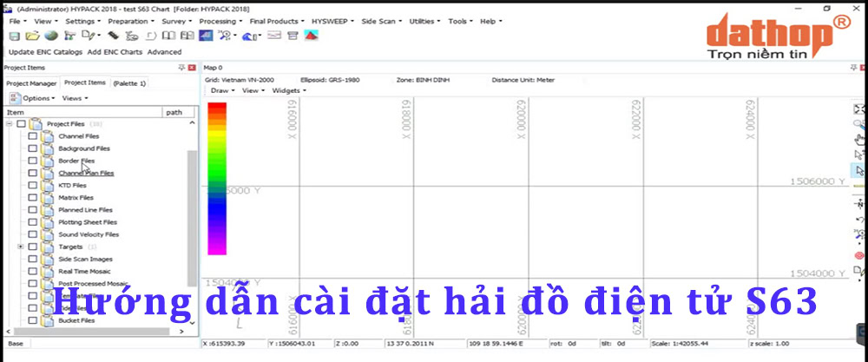Open the Side Scan menu
This screenshot has height=362, width=868.
point(381,21)
